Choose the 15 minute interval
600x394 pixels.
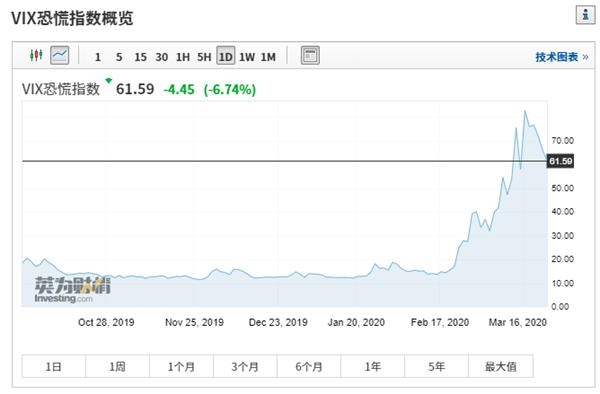click(x=140, y=57)
